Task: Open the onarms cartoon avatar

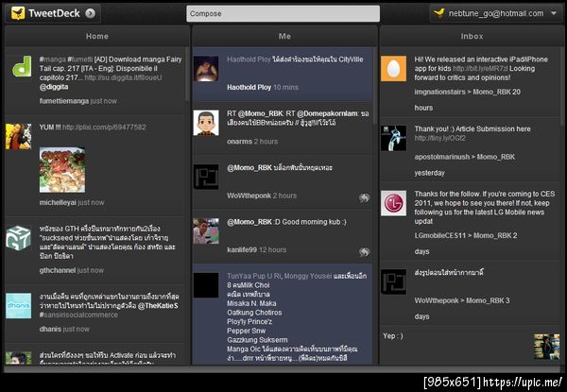Action: point(206,123)
